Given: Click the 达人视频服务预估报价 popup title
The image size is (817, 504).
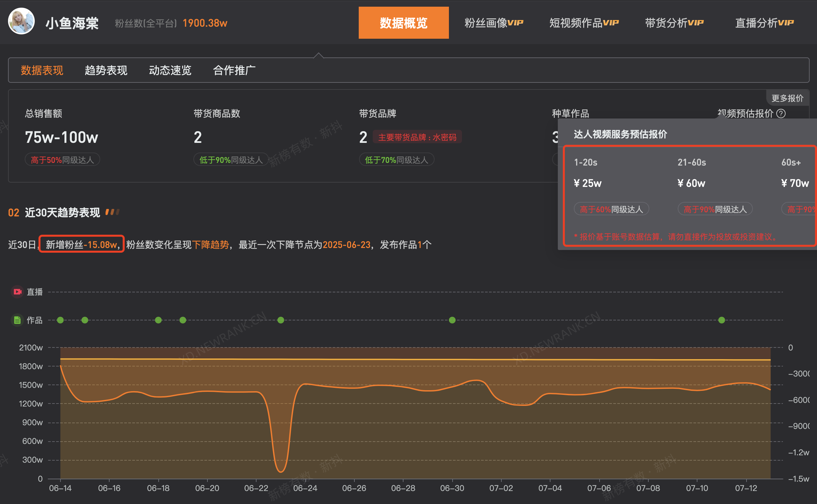Looking at the screenshot, I should pos(620,134).
